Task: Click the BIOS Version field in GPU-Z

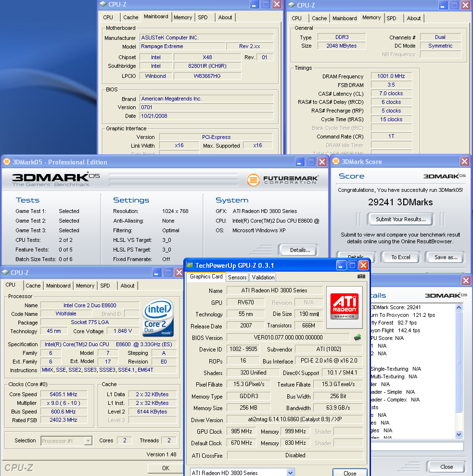Action: tap(288, 337)
